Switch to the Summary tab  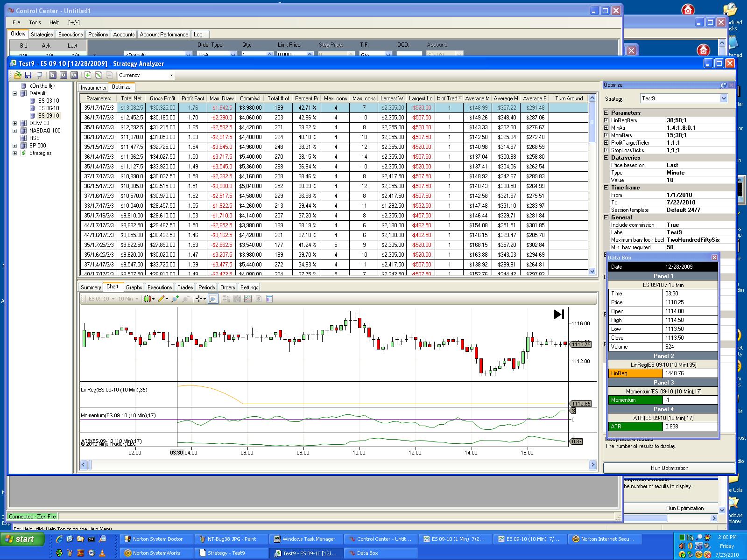(91, 287)
